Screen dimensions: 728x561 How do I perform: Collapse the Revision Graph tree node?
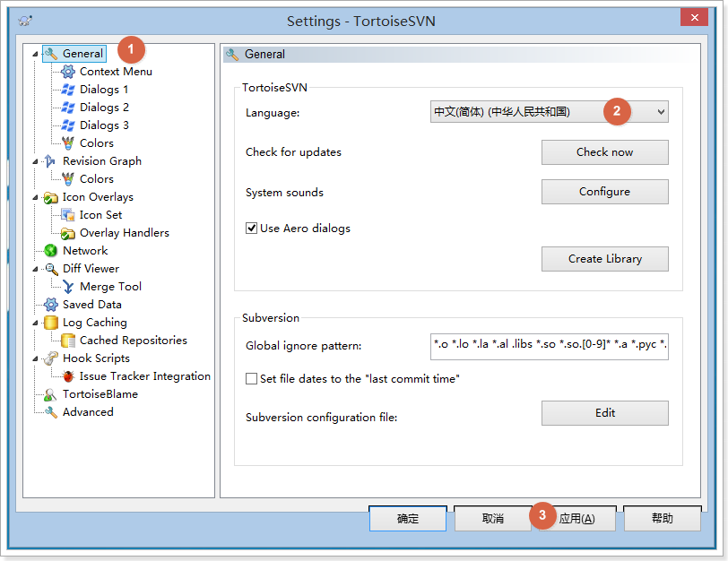coord(35,161)
